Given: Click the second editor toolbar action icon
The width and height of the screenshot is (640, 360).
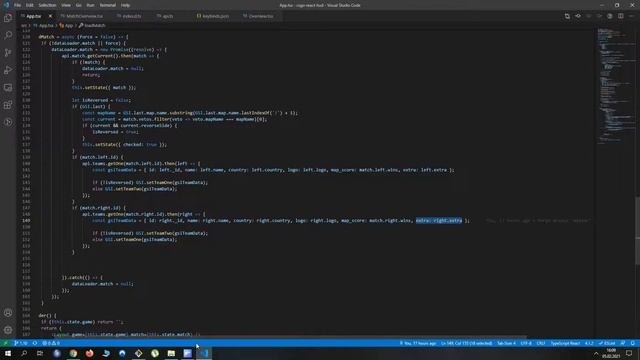Looking at the screenshot, I should coord(578,16).
